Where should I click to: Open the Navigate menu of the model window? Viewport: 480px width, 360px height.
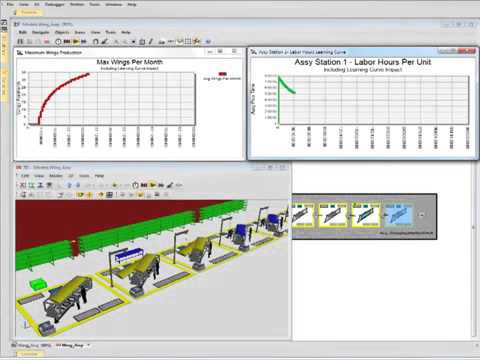pyautogui.click(x=40, y=32)
